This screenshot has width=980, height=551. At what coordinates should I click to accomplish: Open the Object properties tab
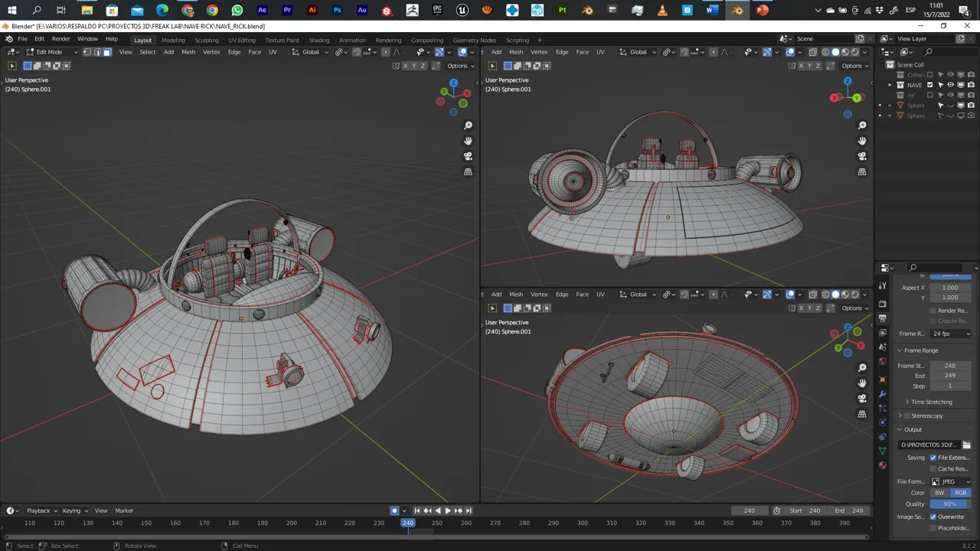[883, 379]
